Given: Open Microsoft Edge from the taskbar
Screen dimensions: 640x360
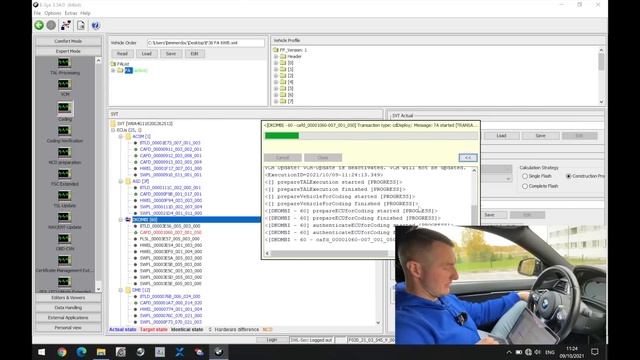Looking at the screenshot, I should coord(81,352).
